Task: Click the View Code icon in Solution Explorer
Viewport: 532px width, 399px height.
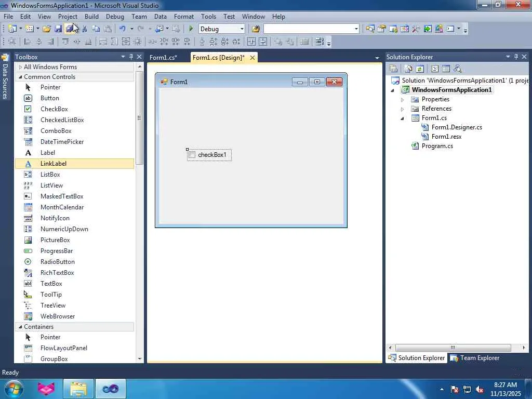Action: click(435, 69)
